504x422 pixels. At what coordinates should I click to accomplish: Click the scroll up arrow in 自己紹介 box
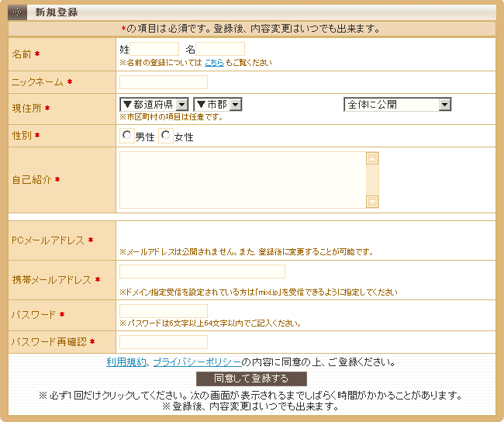372,159
